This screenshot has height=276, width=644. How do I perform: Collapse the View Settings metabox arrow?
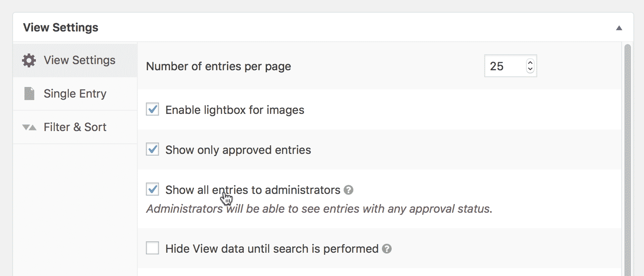point(619,28)
